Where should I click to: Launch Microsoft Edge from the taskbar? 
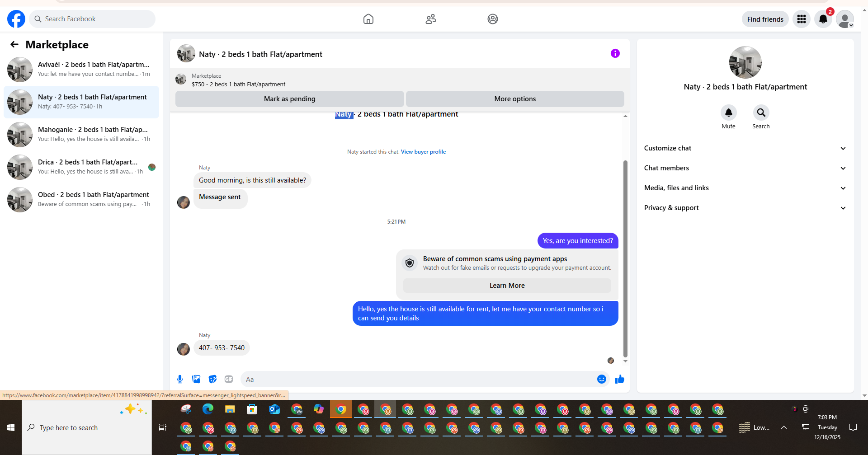208,409
